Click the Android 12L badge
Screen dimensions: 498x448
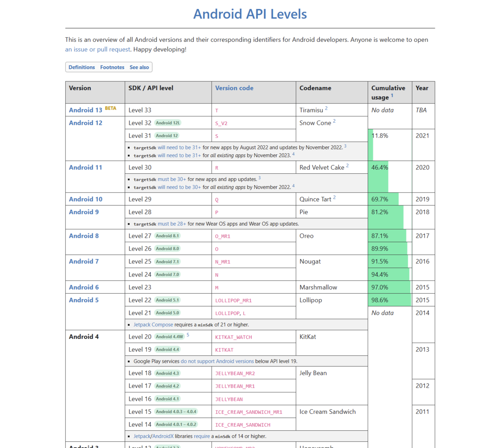coord(168,123)
